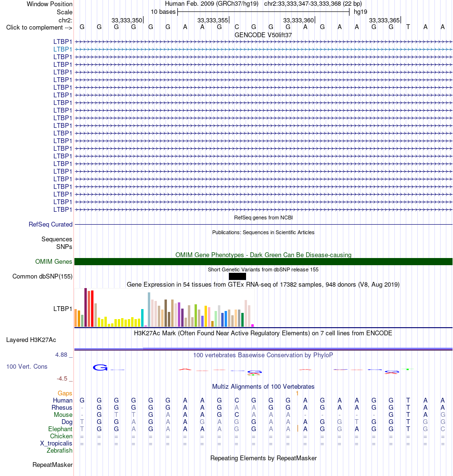Open 'Publications: Sequences in Scientific Articles' title
Screen dimensions: 453x476
click(x=263, y=232)
